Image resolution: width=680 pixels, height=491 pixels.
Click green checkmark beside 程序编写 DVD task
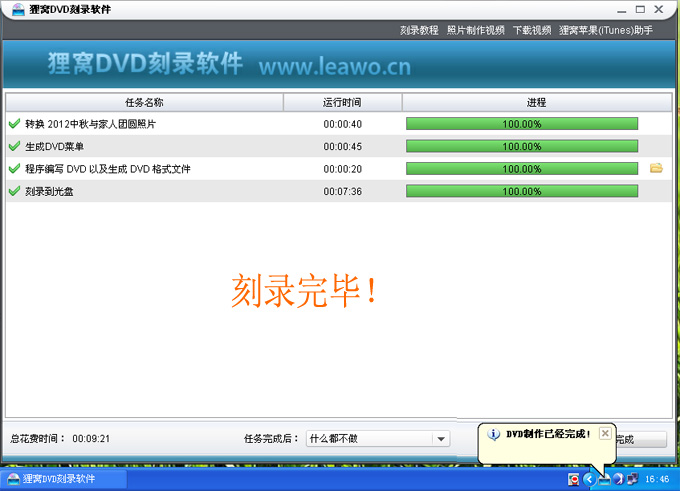pos(14,168)
